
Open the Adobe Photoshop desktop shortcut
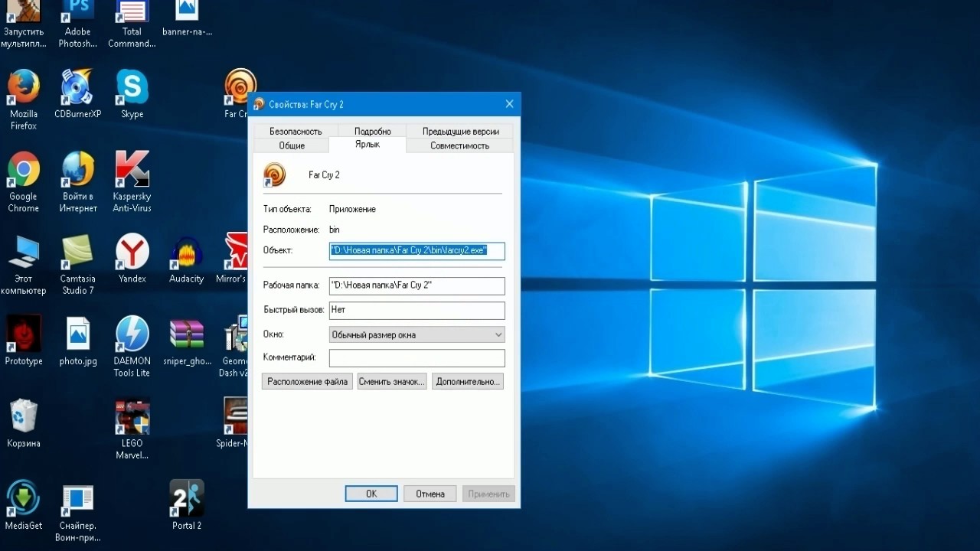pos(77,23)
